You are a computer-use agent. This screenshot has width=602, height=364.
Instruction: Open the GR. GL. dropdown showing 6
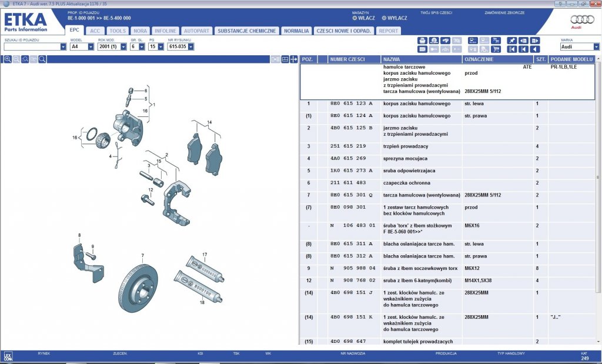(x=142, y=47)
